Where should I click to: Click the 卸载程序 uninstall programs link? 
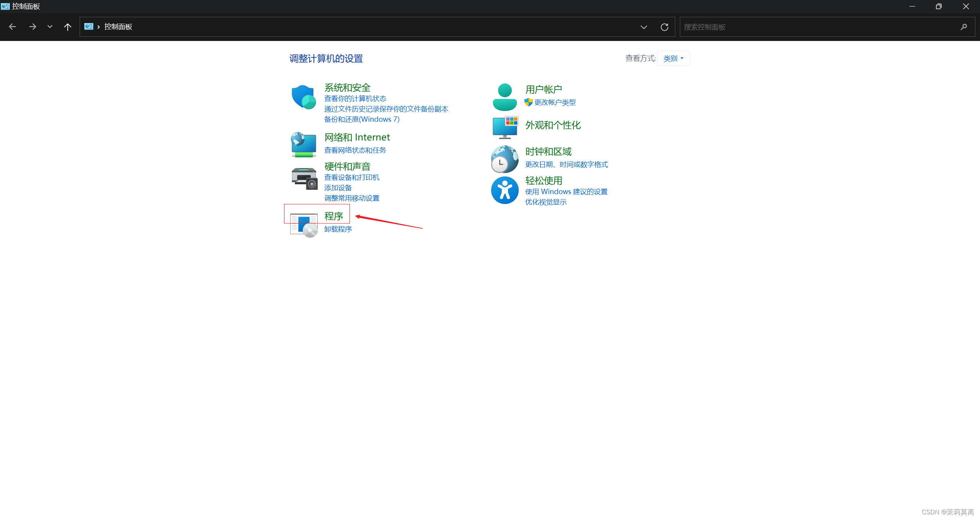pos(338,229)
